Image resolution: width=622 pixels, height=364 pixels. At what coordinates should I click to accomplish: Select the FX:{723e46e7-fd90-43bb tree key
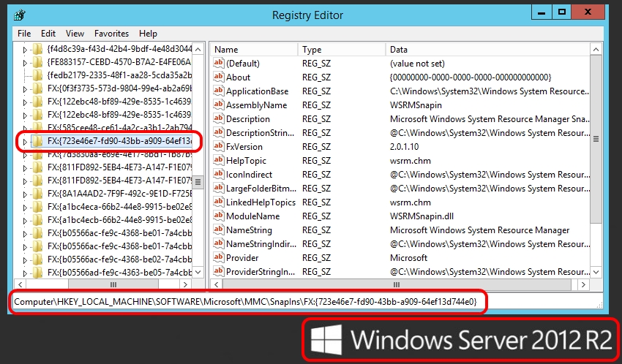pos(119,141)
